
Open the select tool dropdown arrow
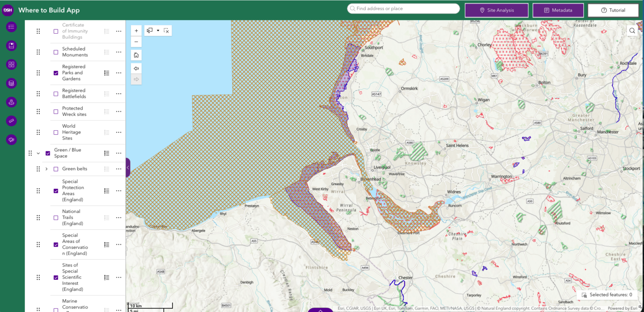pos(158,31)
